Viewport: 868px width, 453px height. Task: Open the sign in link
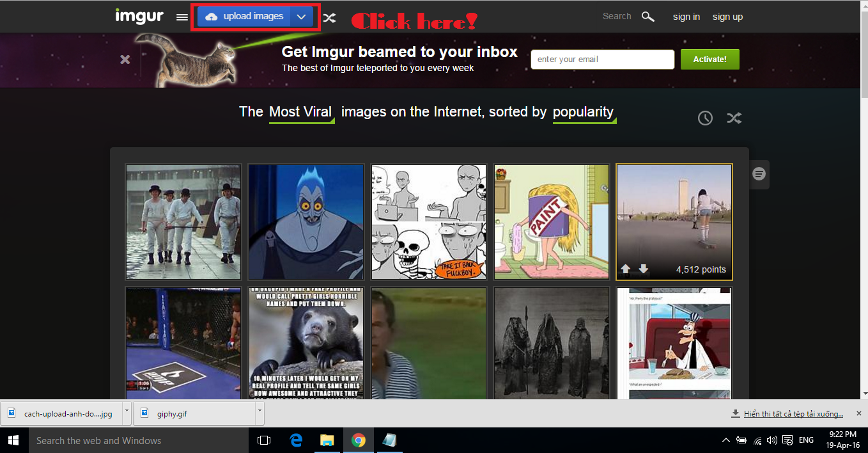coord(686,17)
